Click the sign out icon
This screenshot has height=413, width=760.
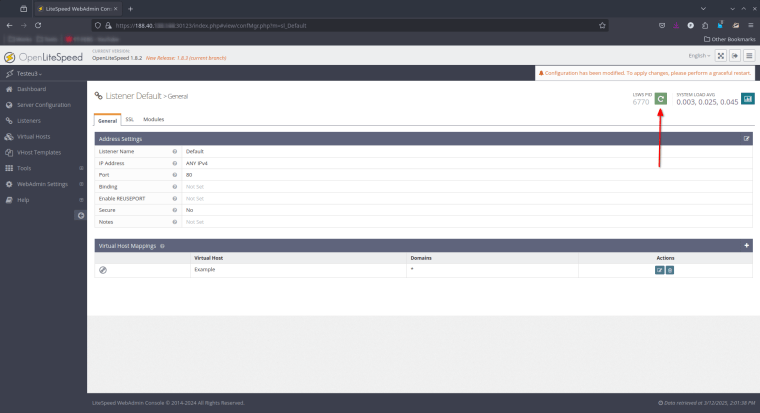735,56
